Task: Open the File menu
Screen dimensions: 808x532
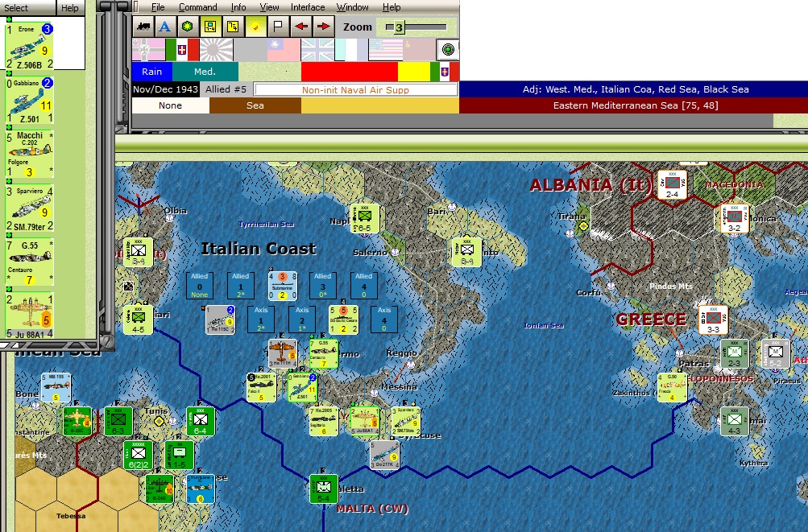Action: coord(158,7)
